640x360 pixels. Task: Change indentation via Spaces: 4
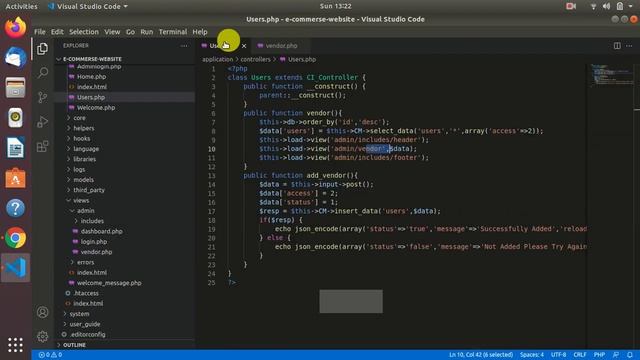[x=531, y=355]
